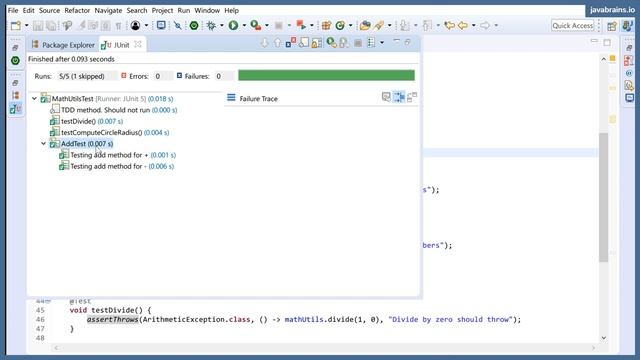640x360 pixels.
Task: Select the MathUtilsTest root node
Action: coord(107,99)
